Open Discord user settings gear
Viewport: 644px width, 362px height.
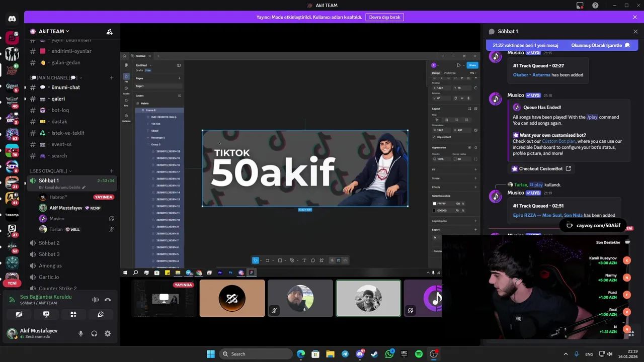pyautogui.click(x=108, y=333)
